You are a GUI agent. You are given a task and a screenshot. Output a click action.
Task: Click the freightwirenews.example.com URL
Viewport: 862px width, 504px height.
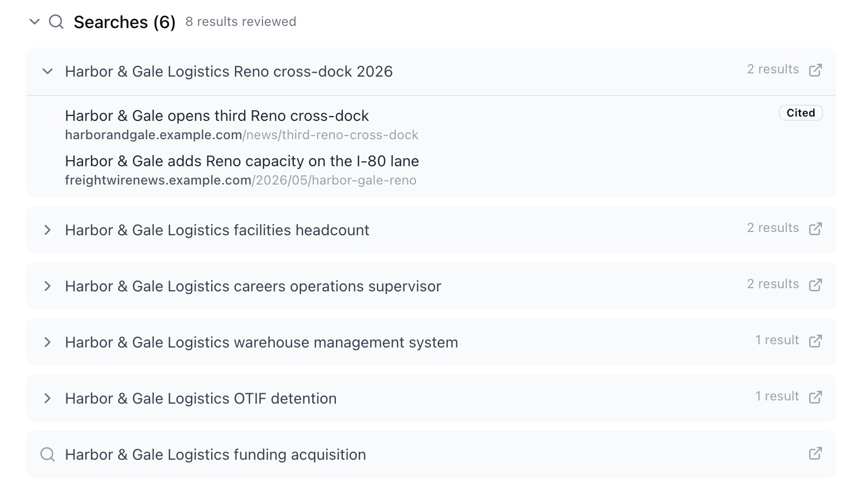(x=240, y=180)
